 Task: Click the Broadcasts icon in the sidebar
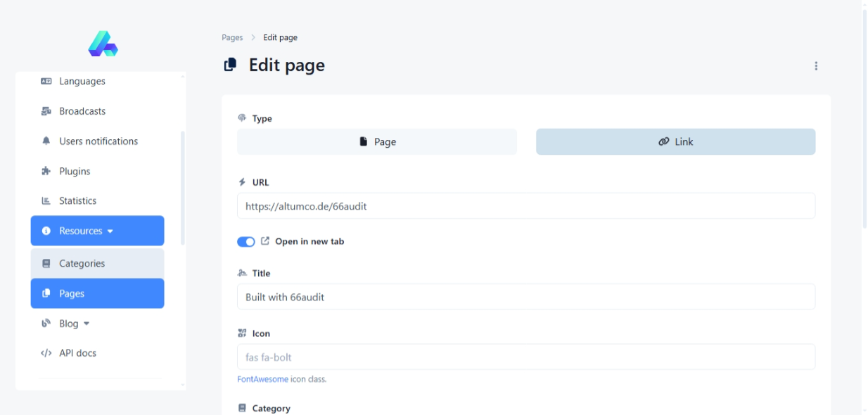click(x=46, y=111)
